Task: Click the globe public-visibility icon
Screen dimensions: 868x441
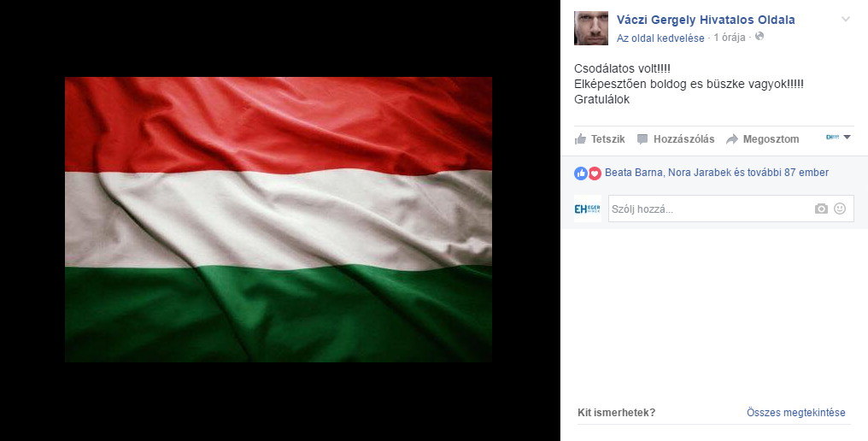Action: [x=759, y=37]
